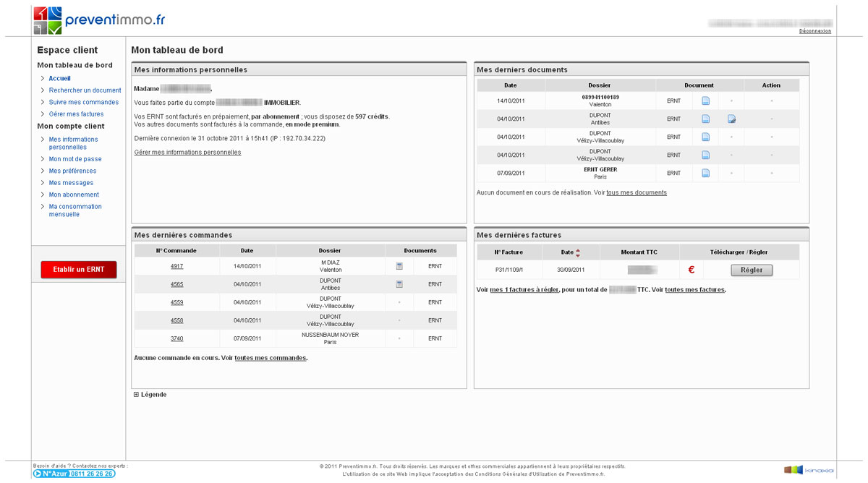
Task: Open Suivre mes commandes in sidebar
Action: (x=84, y=102)
